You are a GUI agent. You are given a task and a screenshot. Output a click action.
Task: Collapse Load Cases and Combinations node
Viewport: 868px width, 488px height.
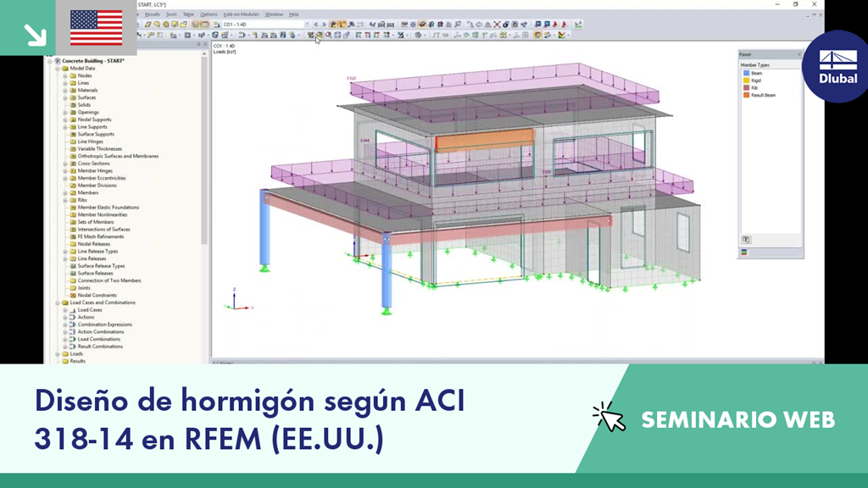57,302
